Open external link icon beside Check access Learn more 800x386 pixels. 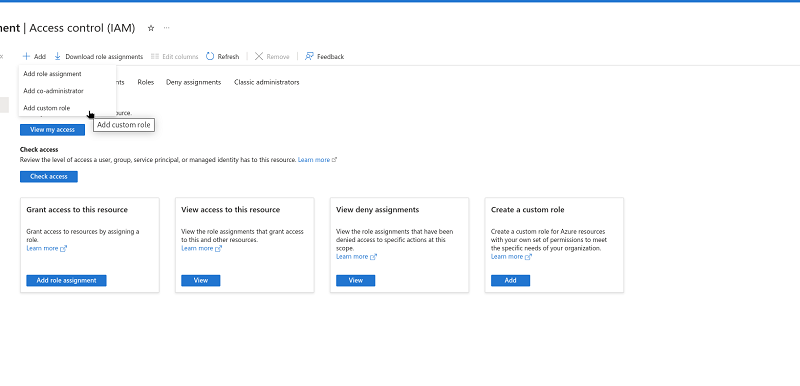335,160
